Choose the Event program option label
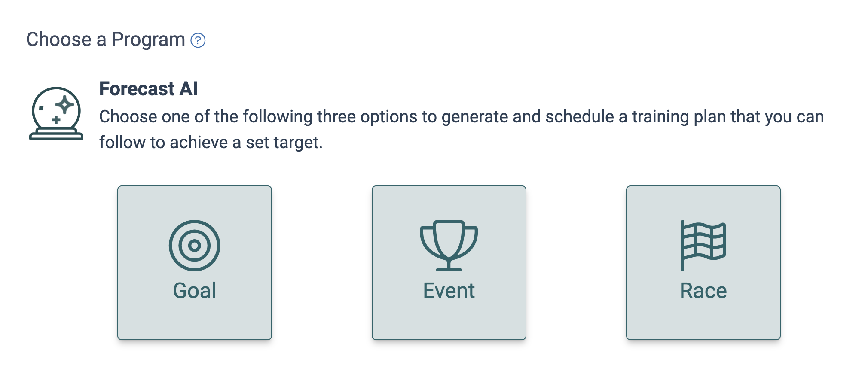Image resolution: width=868 pixels, height=371 pixels. coord(449,291)
